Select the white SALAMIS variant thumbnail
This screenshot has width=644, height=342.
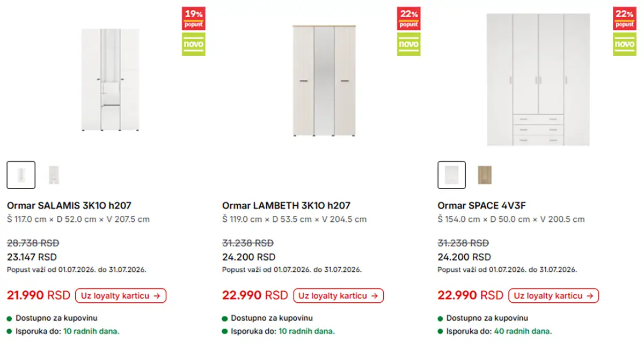(21, 175)
